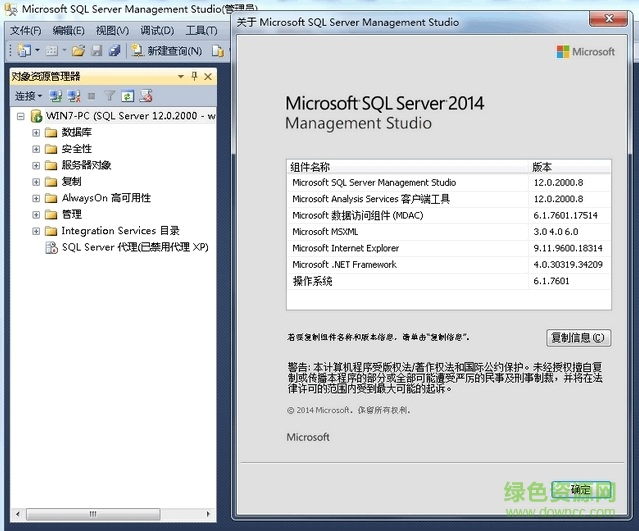This screenshot has height=531, width=639.
Task: Click the 确定 button
Action: click(x=580, y=490)
